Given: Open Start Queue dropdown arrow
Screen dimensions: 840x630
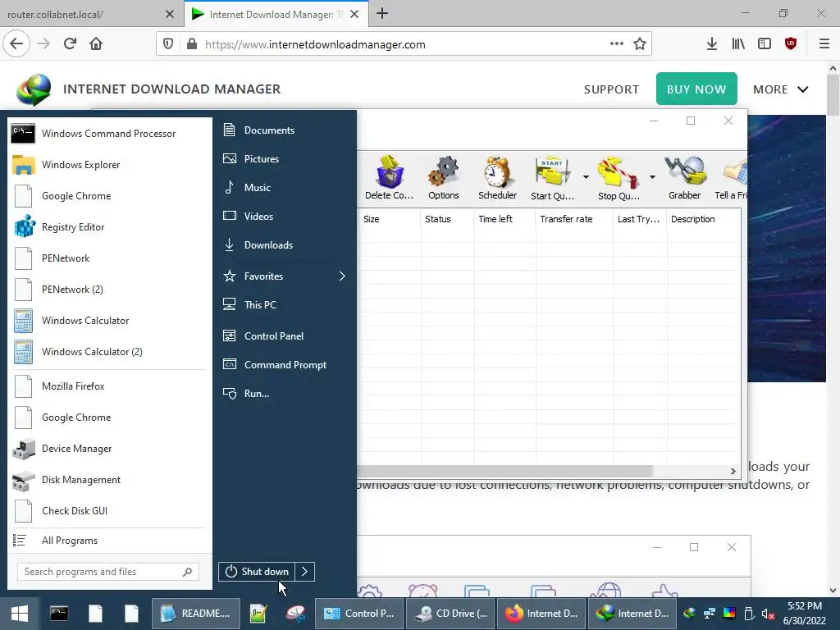Looking at the screenshot, I should pos(586,177).
